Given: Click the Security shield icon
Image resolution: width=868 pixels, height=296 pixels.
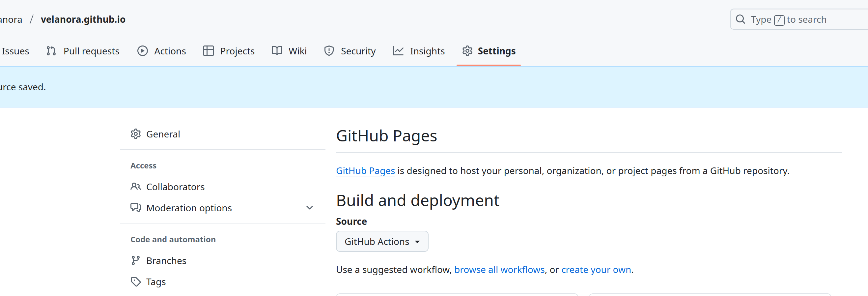Looking at the screenshot, I should (x=329, y=51).
